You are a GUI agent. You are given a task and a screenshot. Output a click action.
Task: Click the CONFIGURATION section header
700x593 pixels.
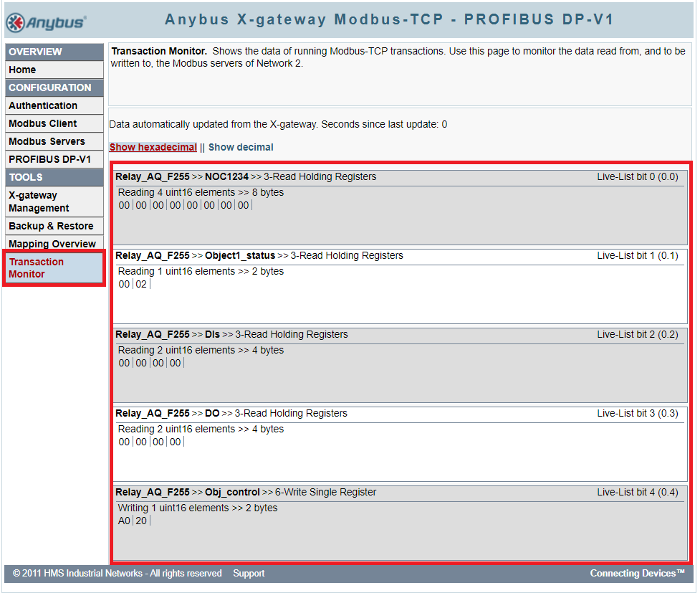pyautogui.click(x=54, y=87)
